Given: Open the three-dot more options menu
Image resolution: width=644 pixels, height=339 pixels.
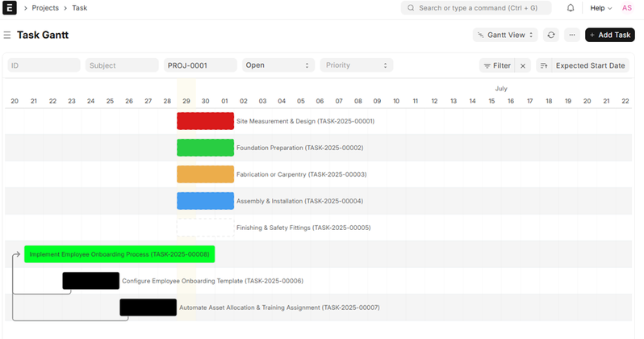Looking at the screenshot, I should point(572,36).
